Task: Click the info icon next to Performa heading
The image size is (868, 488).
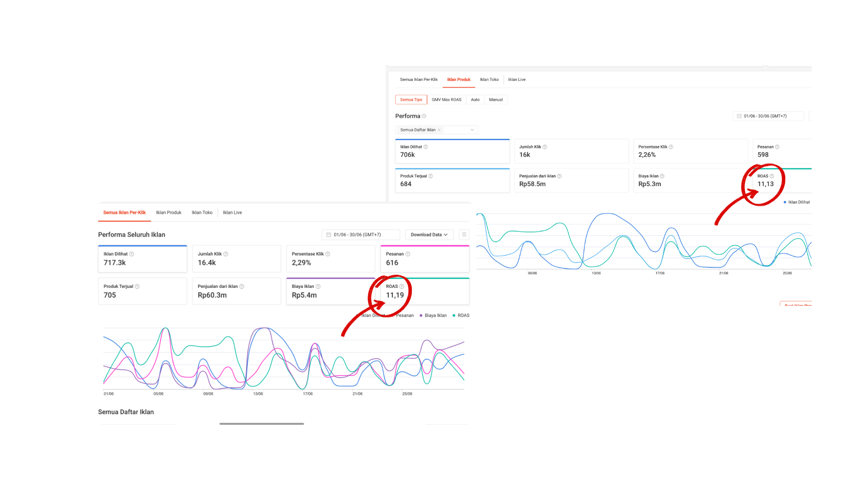Action: tap(424, 116)
